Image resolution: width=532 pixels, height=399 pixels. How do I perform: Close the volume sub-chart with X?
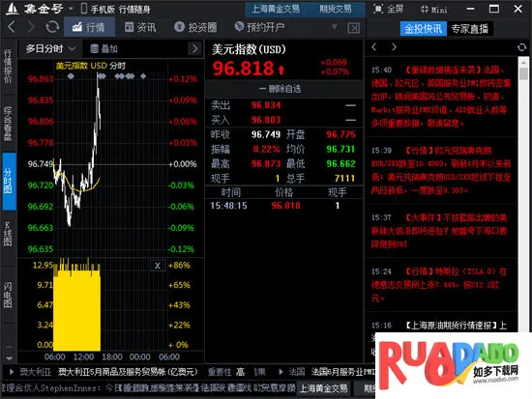tap(158, 266)
